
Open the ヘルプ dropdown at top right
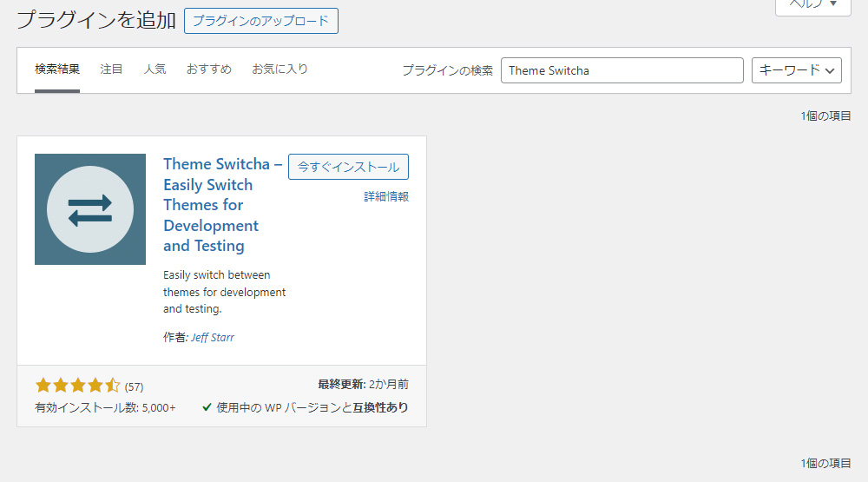812,5
